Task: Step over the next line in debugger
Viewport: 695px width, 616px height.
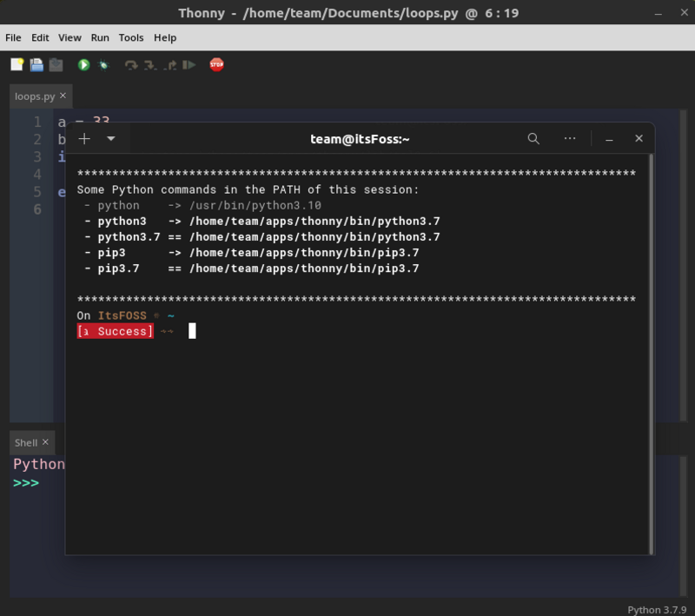Action: pos(130,64)
